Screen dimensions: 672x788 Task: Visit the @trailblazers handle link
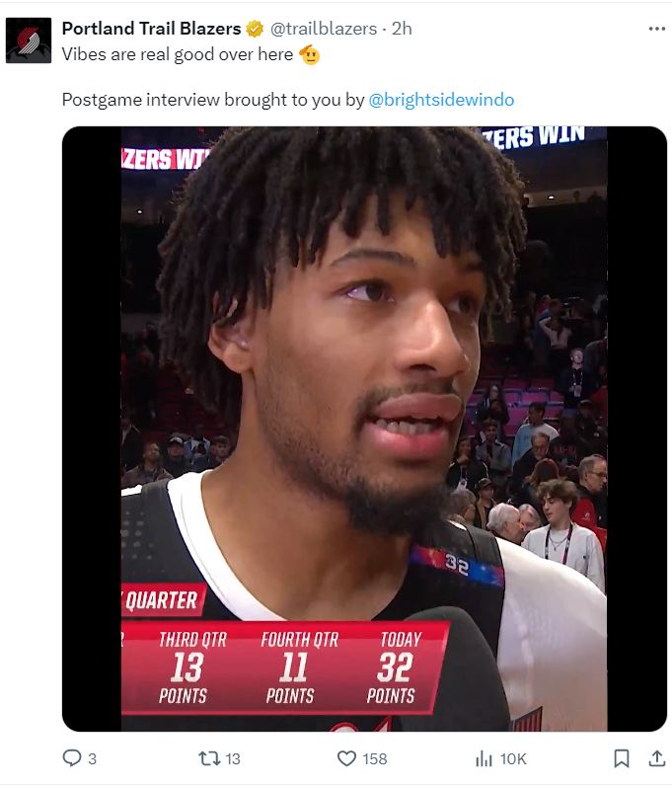tap(324, 29)
